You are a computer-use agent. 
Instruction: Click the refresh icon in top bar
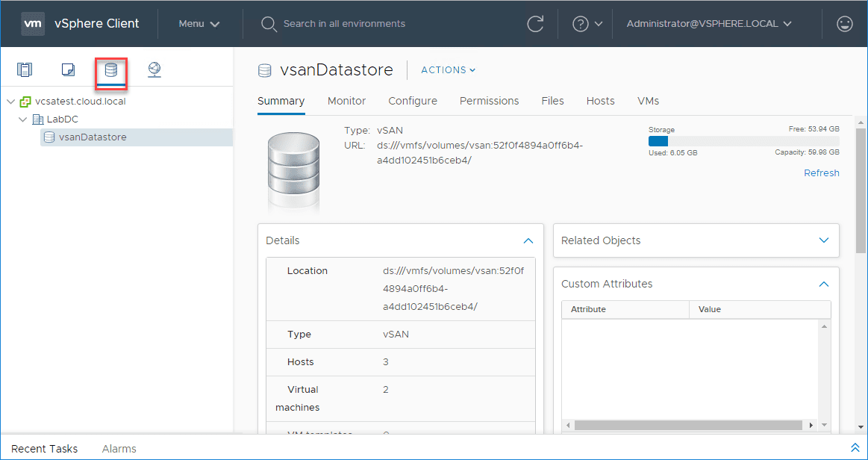pos(535,24)
